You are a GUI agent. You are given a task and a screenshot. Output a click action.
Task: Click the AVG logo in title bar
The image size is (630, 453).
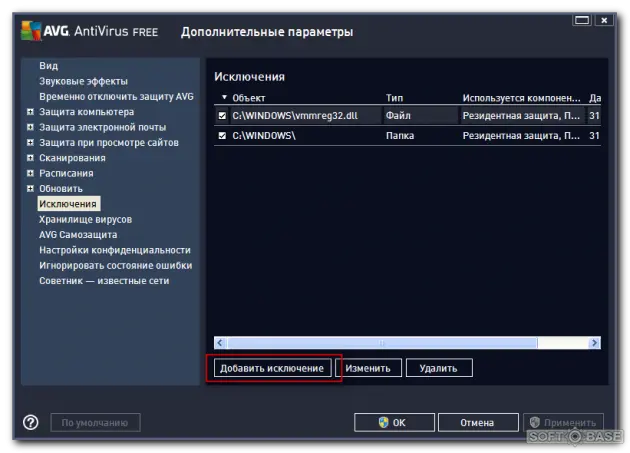[x=31, y=31]
